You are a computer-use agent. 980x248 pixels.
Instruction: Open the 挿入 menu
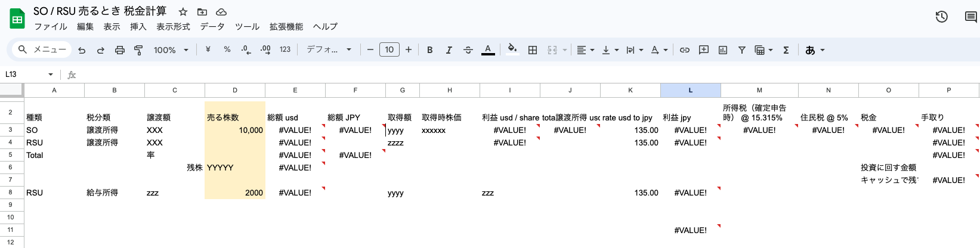coord(138,27)
